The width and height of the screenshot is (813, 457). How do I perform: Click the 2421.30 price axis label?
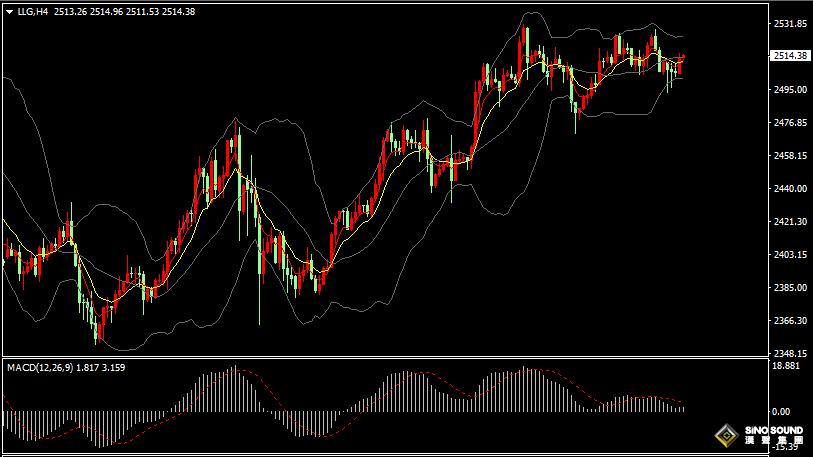click(790, 222)
